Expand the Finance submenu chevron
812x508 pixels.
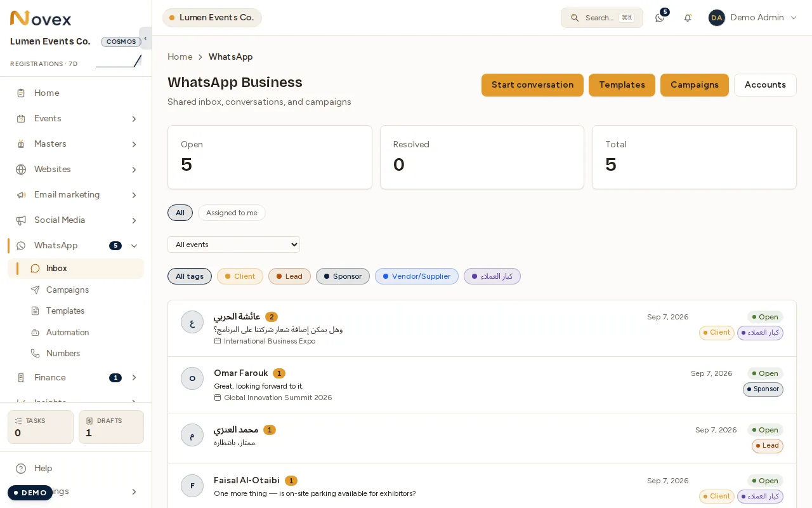point(134,378)
